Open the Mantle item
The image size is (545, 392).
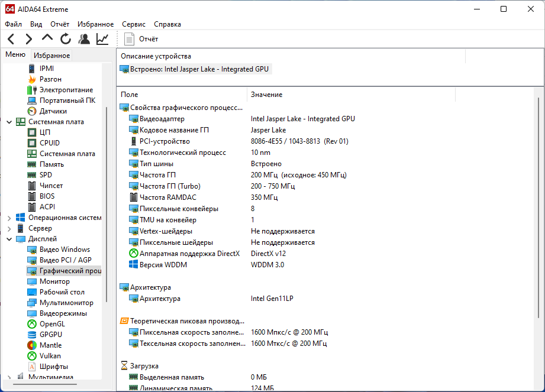[x=44, y=345]
